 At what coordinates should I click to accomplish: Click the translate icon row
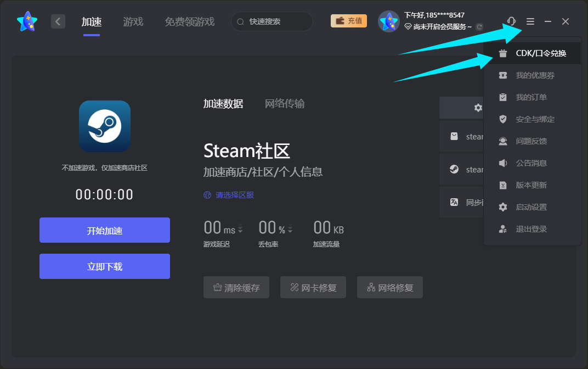tap(462, 202)
